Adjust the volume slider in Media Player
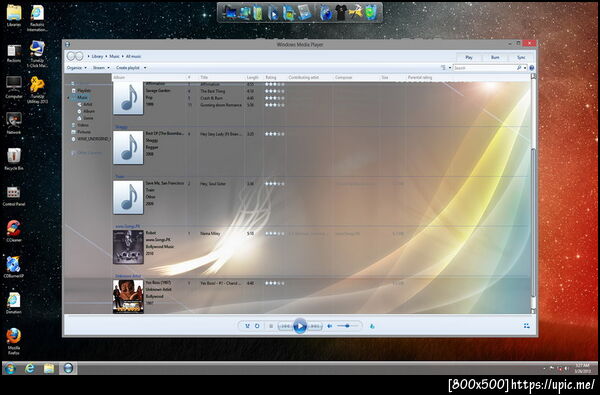The image size is (600, 395). pos(347,326)
